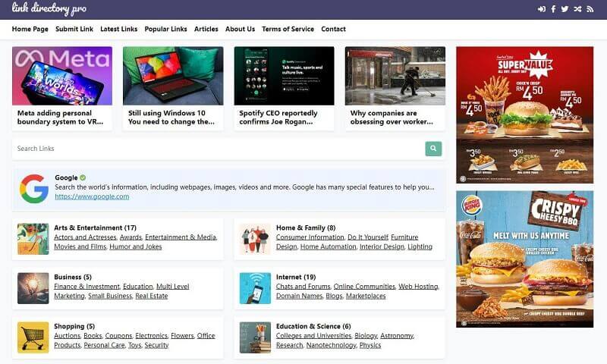Open Consumer Information subcategory
The width and height of the screenshot is (607, 364).
coord(310,237)
